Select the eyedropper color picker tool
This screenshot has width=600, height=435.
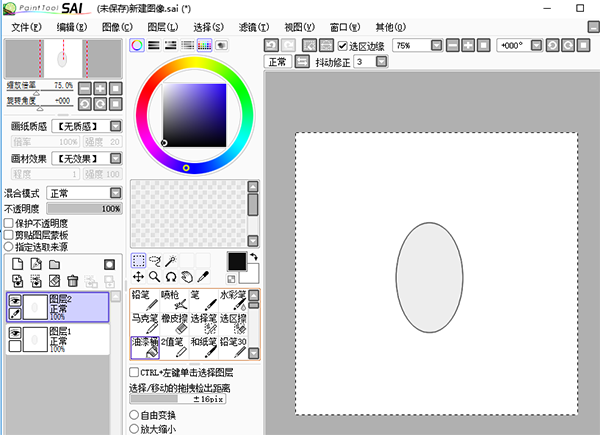203,276
